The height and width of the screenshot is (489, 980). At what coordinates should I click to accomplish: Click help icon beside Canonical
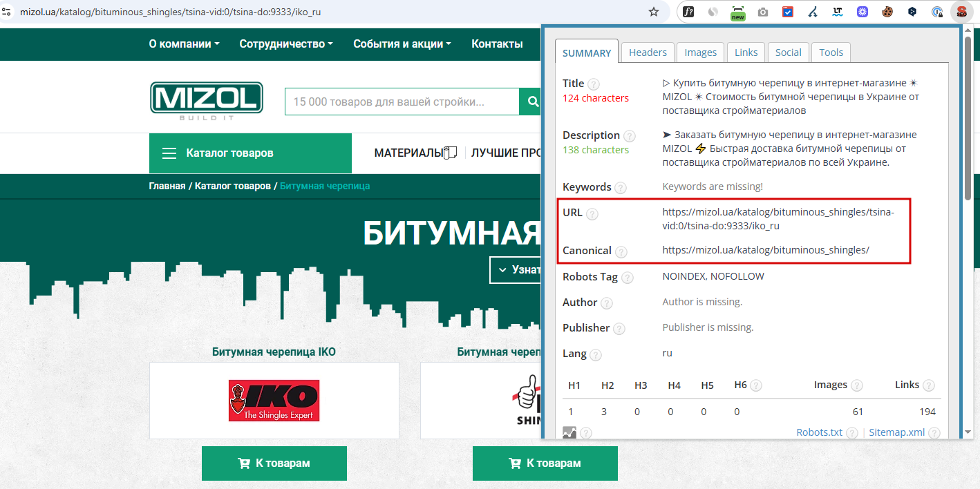pos(621,252)
